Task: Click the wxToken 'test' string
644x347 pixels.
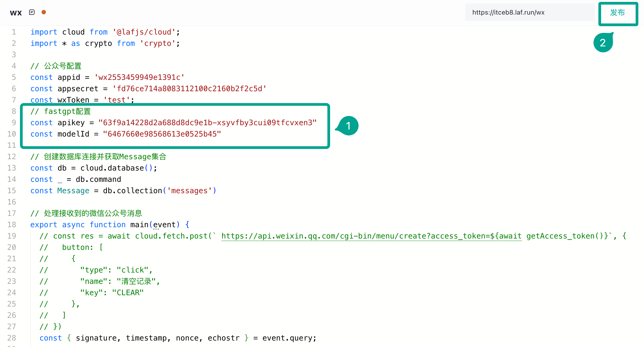Action: [x=117, y=100]
